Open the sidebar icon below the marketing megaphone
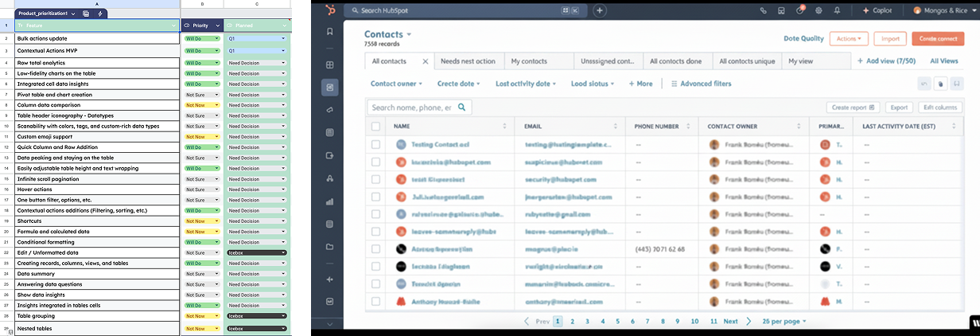 pyautogui.click(x=329, y=132)
